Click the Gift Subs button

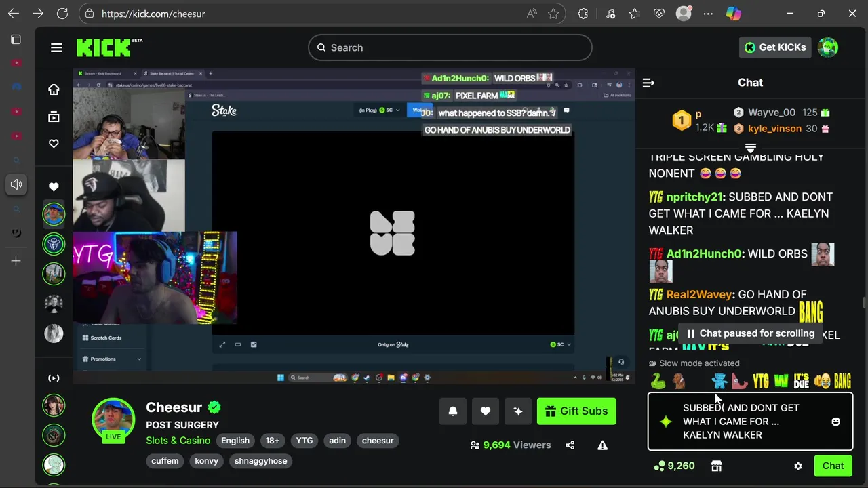(x=576, y=411)
